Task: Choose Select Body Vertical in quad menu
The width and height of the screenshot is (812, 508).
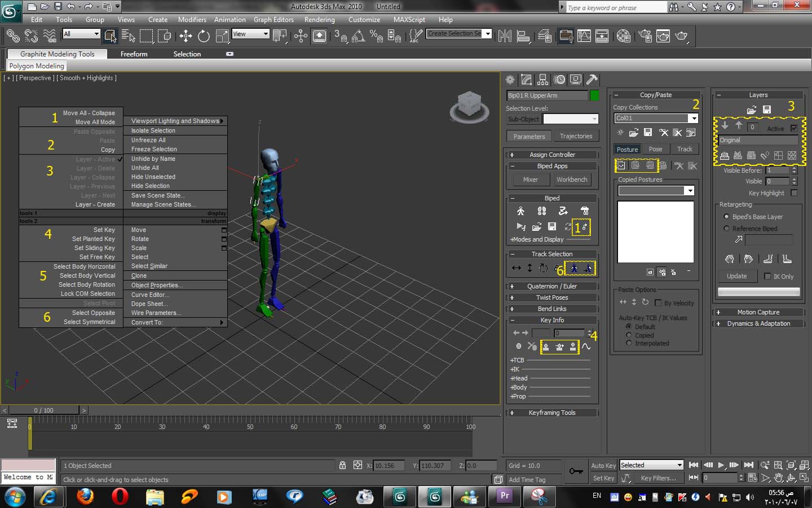Action: coord(87,275)
